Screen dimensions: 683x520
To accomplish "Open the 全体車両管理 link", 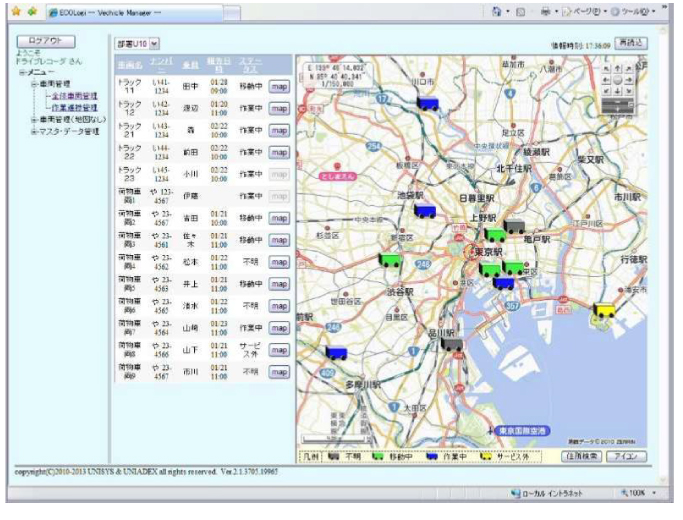I will pyautogui.click(x=74, y=96).
